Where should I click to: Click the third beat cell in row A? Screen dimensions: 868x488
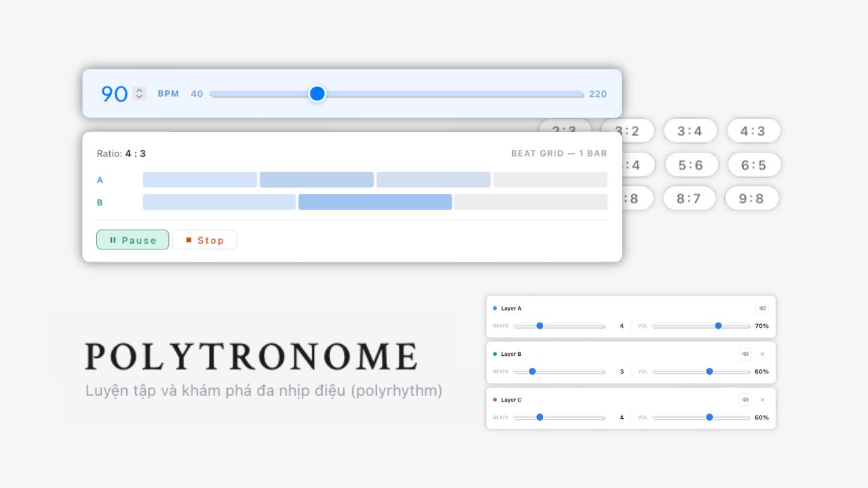(433, 180)
